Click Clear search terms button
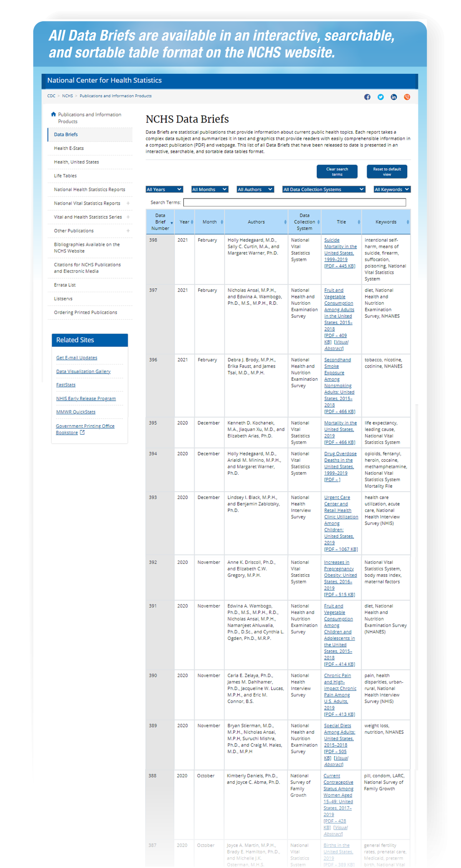The height and width of the screenshot is (868, 461). click(337, 172)
